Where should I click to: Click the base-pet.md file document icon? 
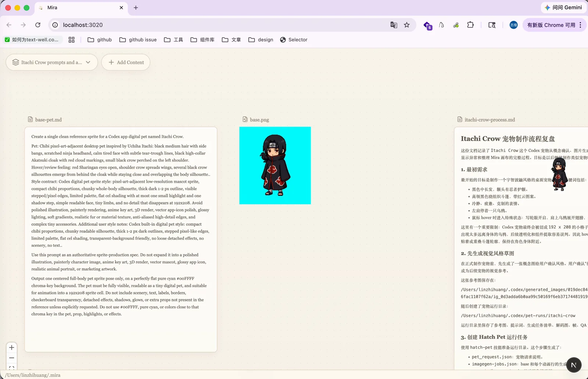pos(31,119)
